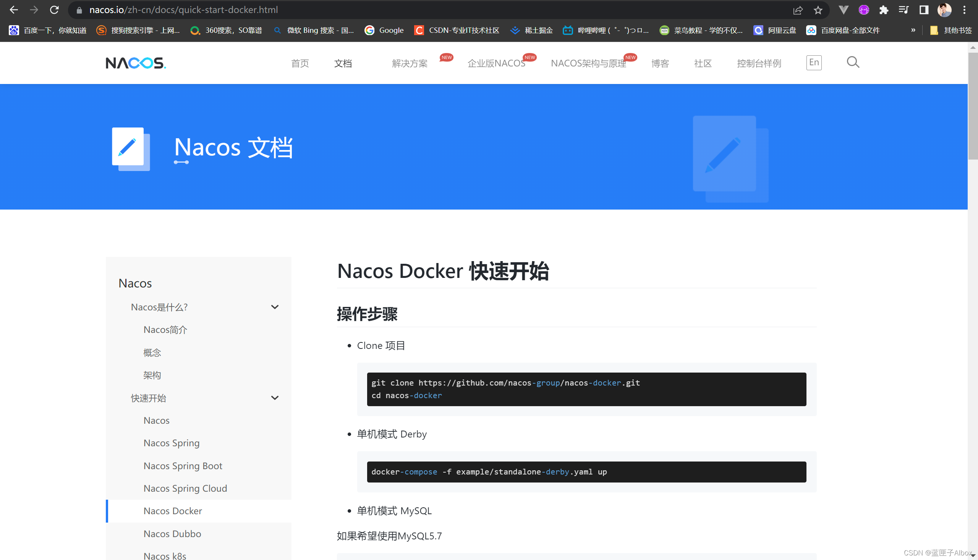
Task: Open the 阿里云盘 bookmark
Action: pyautogui.click(x=774, y=31)
